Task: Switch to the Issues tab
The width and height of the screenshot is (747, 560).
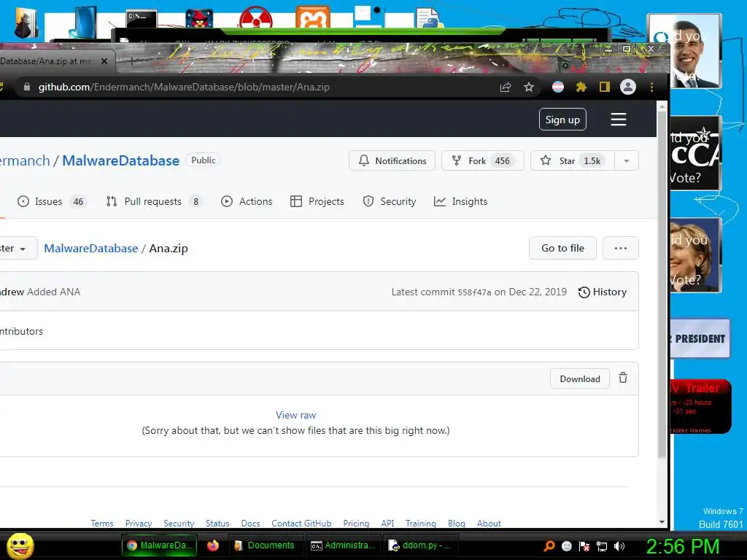Action: (52, 201)
